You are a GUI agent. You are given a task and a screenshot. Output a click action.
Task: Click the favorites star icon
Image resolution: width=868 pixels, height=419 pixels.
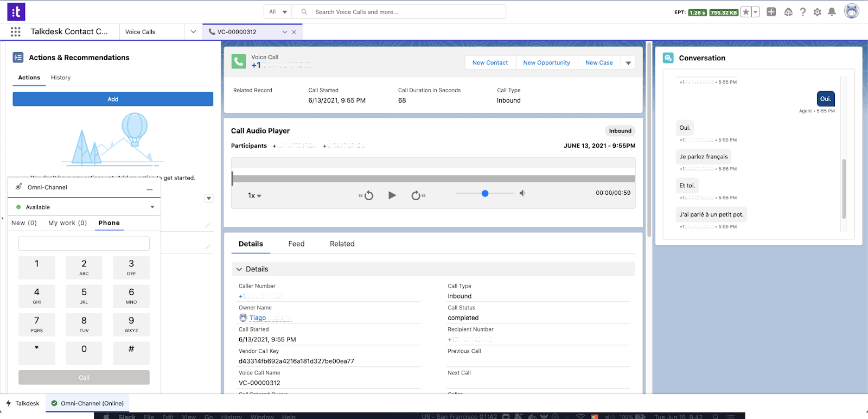[746, 12]
